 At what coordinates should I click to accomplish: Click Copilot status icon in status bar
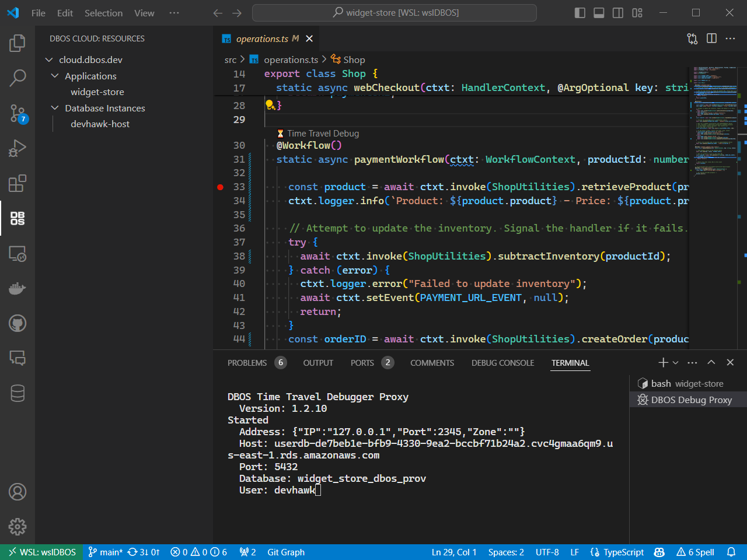pos(659,552)
